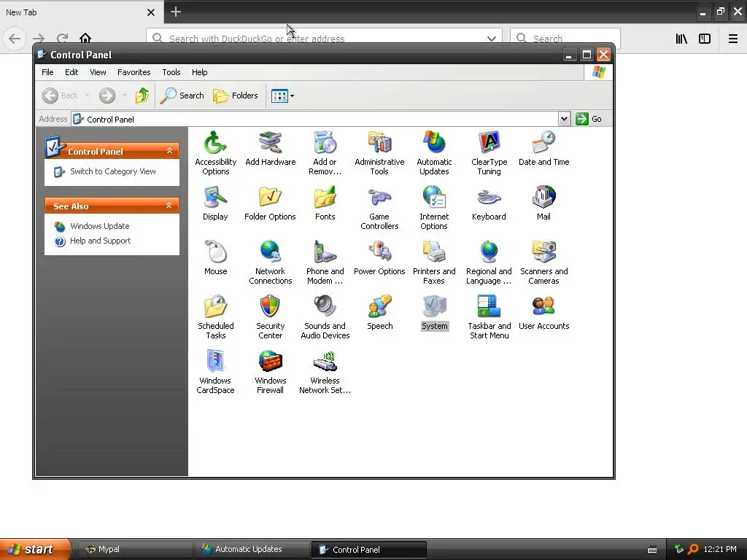Image resolution: width=747 pixels, height=560 pixels.
Task: Open Sounds and Audio Devices
Action: pyautogui.click(x=325, y=317)
